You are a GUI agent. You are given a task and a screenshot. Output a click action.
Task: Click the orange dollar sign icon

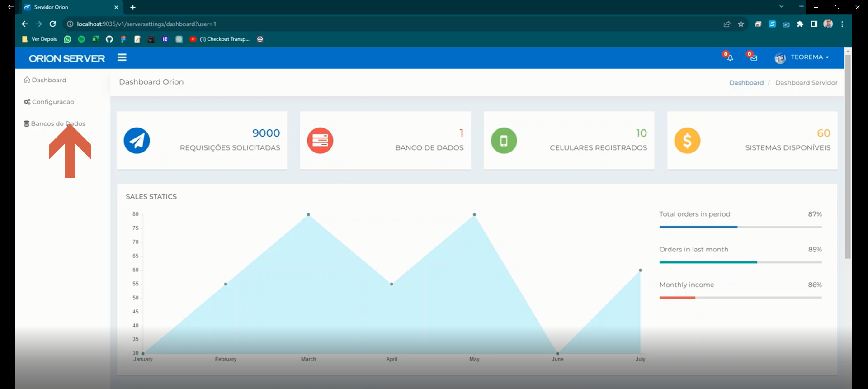687,141
